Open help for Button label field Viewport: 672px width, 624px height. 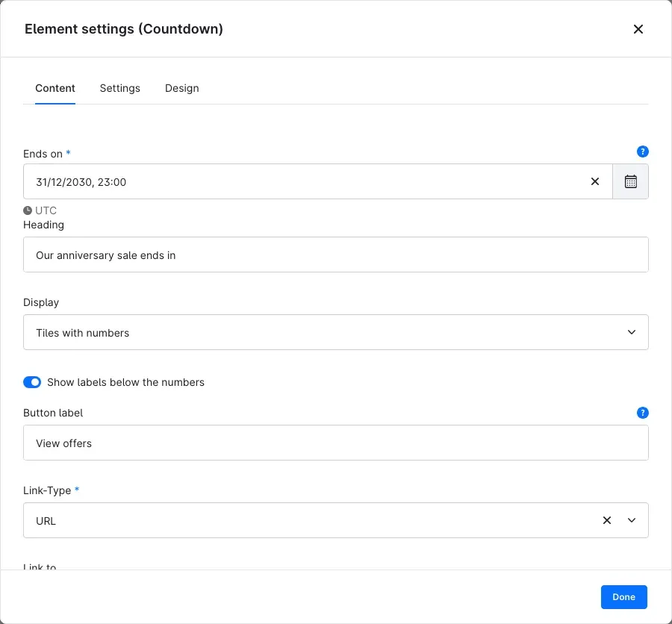tap(642, 413)
